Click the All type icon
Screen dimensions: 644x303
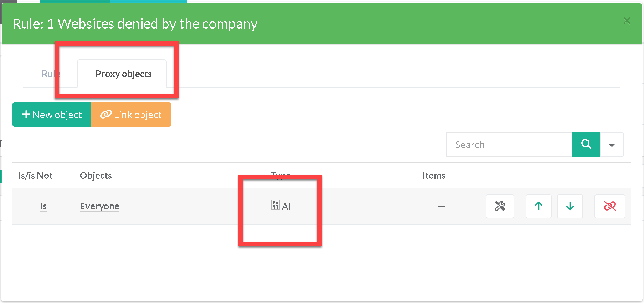click(x=275, y=205)
